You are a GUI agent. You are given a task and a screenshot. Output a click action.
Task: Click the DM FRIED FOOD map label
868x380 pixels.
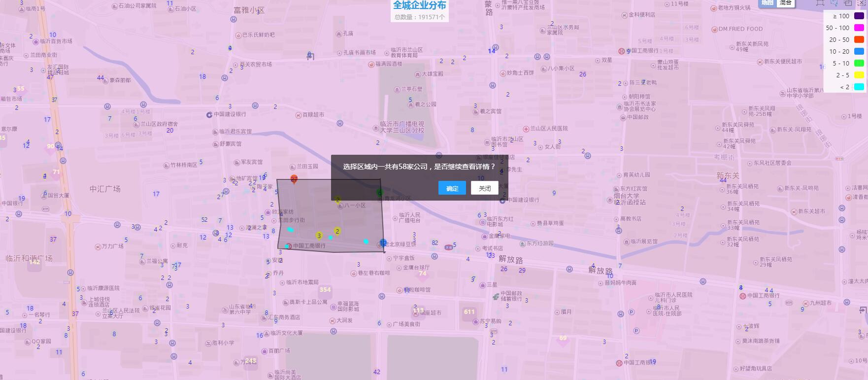tap(740, 29)
